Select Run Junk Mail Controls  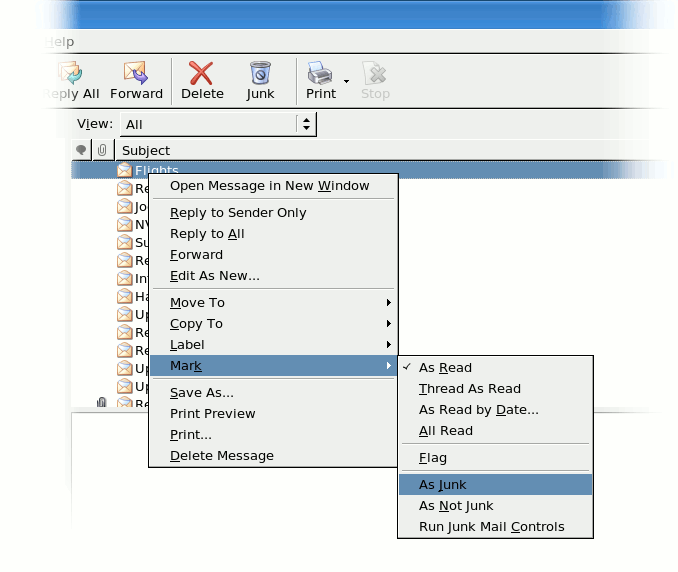492,526
